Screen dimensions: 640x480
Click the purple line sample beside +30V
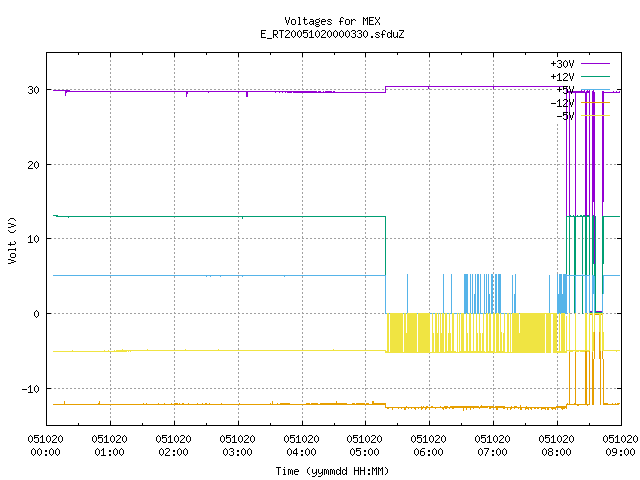pyautogui.click(x=595, y=64)
